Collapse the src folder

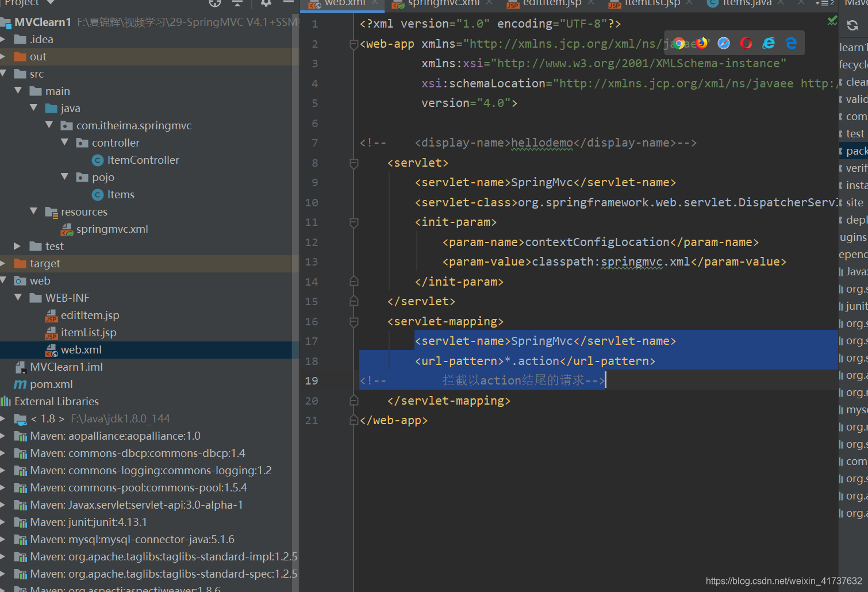click(x=3, y=74)
